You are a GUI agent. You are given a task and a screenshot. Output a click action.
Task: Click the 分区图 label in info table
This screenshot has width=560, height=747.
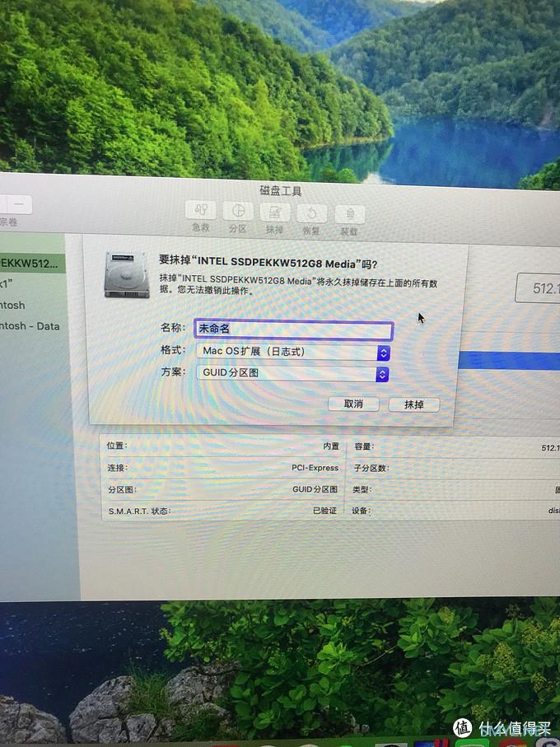pyautogui.click(x=122, y=490)
